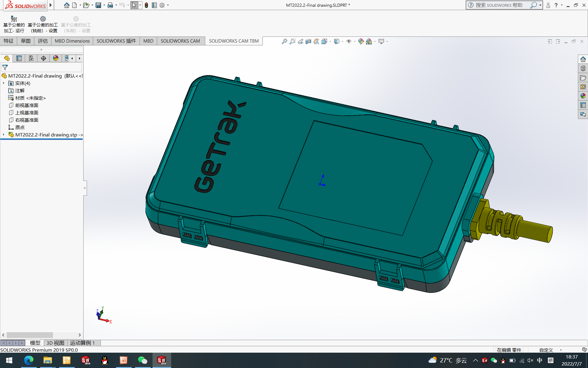Viewport: 588px width, 368px height.
Task: Click the 自定义 status bar button
Action: (546, 350)
